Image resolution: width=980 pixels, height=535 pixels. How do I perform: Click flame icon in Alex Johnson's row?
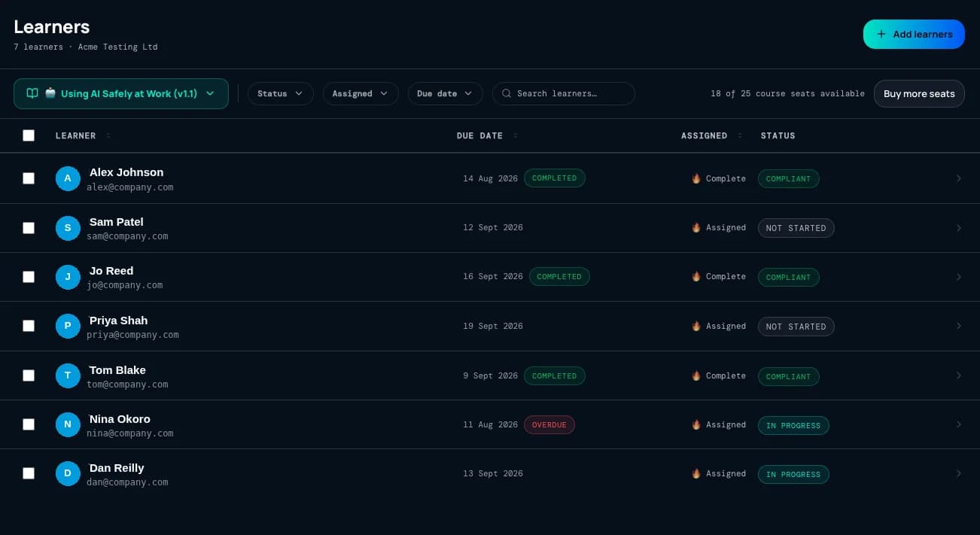pyautogui.click(x=696, y=178)
